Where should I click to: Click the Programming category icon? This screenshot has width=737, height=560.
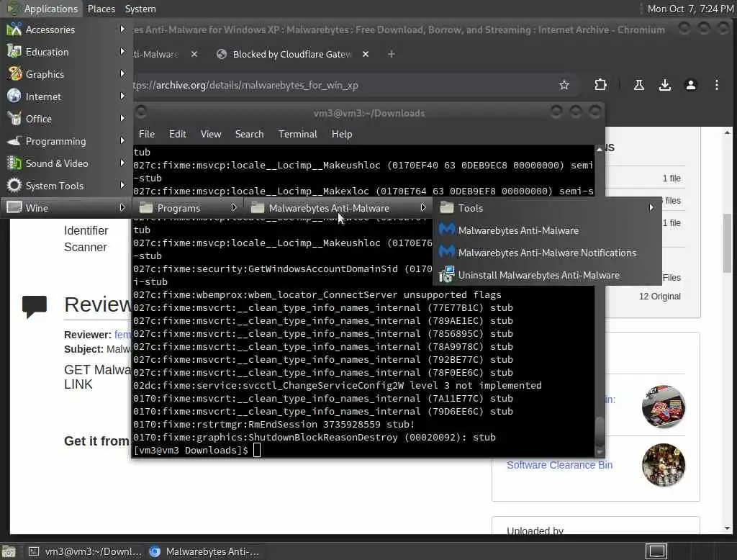coord(14,141)
